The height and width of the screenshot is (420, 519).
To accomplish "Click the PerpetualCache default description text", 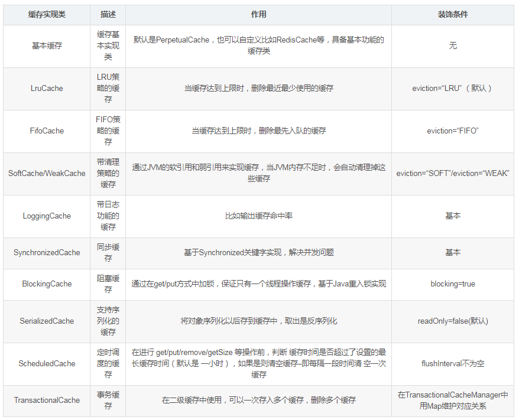I will click(x=258, y=45).
